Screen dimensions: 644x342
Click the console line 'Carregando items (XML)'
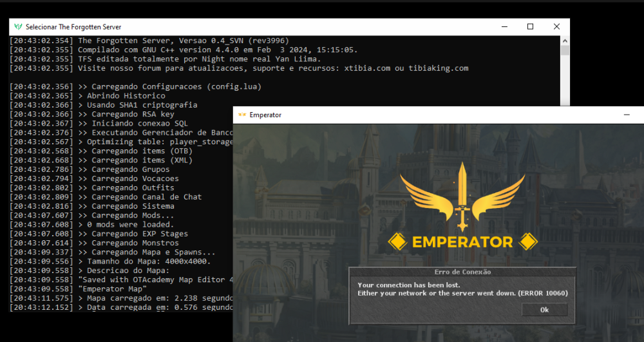tap(101, 160)
